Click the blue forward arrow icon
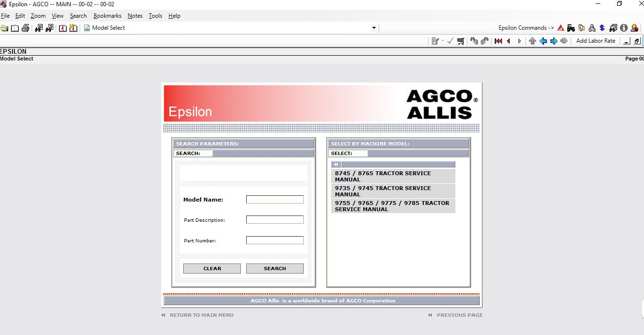 (x=554, y=41)
